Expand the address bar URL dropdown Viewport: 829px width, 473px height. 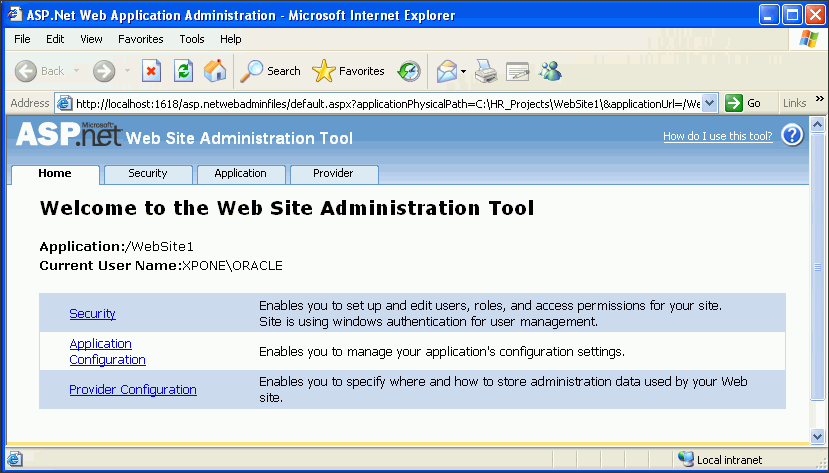(x=710, y=103)
